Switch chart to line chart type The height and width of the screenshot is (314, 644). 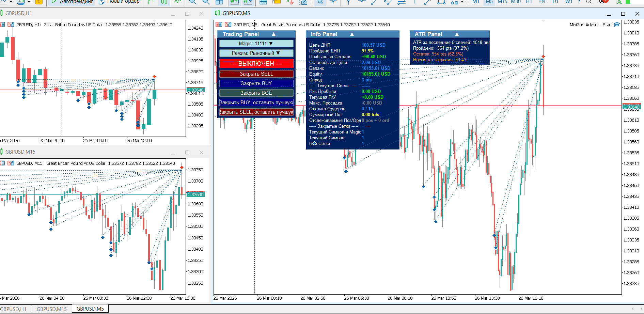coord(177,2)
